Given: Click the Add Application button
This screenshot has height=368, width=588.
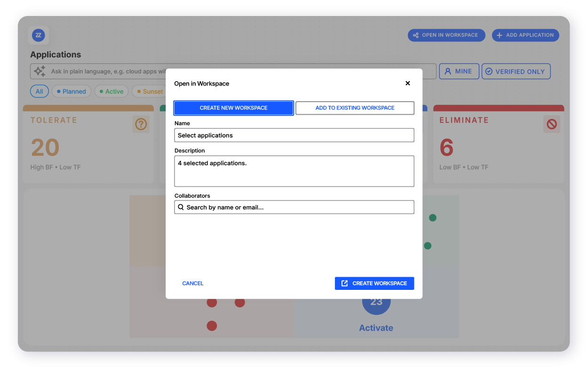Looking at the screenshot, I should [x=525, y=35].
